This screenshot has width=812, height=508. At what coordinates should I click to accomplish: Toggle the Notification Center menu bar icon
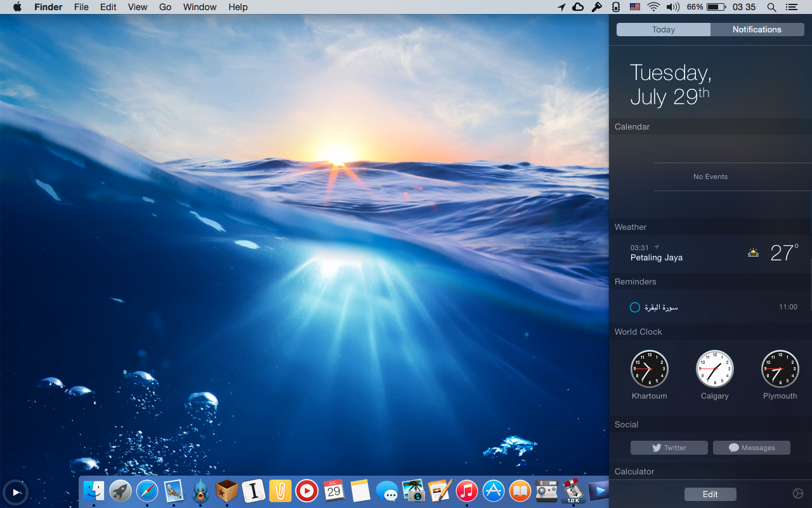click(x=791, y=7)
